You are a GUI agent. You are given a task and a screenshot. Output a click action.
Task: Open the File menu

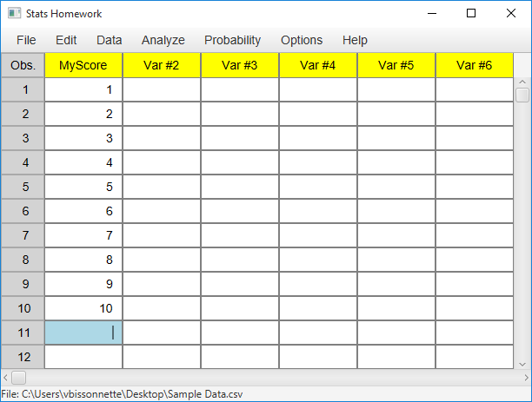coord(26,40)
